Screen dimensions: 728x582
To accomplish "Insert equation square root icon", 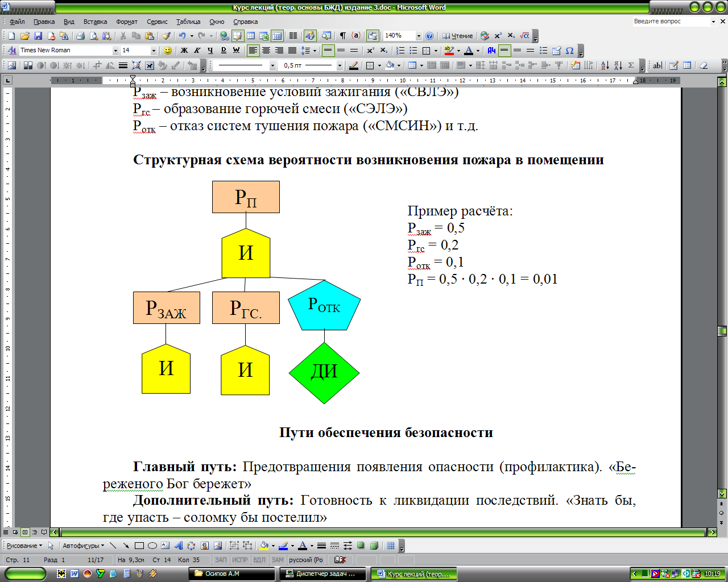I will pyautogui.click(x=525, y=36).
